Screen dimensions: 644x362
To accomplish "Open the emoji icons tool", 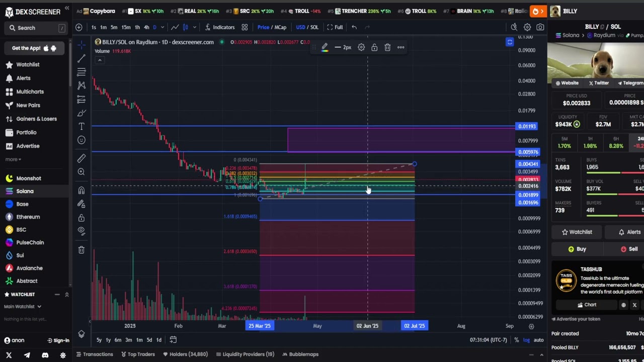I will tap(82, 140).
